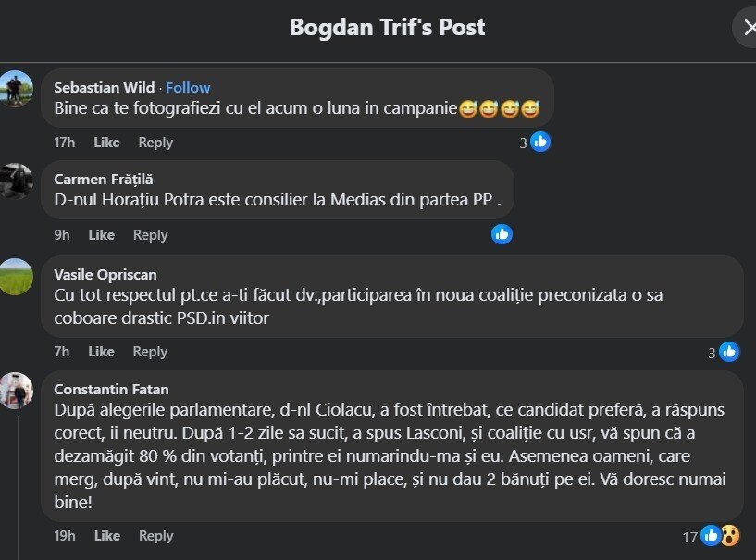This screenshot has width=756, height=560.
Task: Open Constantin Fatan's profile picture
Action: [x=17, y=391]
